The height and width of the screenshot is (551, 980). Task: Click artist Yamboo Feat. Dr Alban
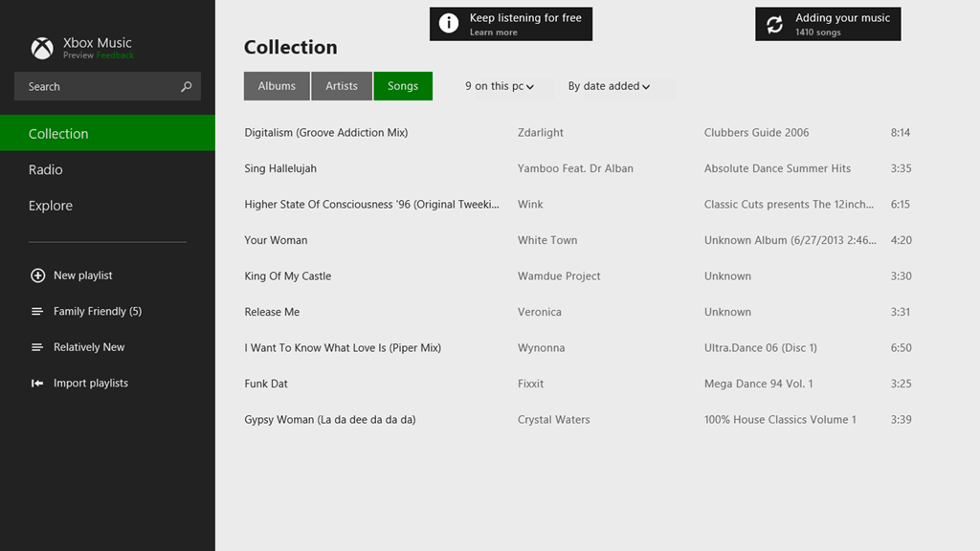coord(575,168)
